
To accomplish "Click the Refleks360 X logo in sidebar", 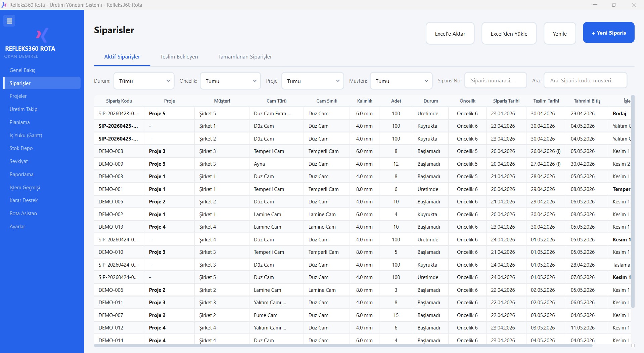I will point(42,35).
